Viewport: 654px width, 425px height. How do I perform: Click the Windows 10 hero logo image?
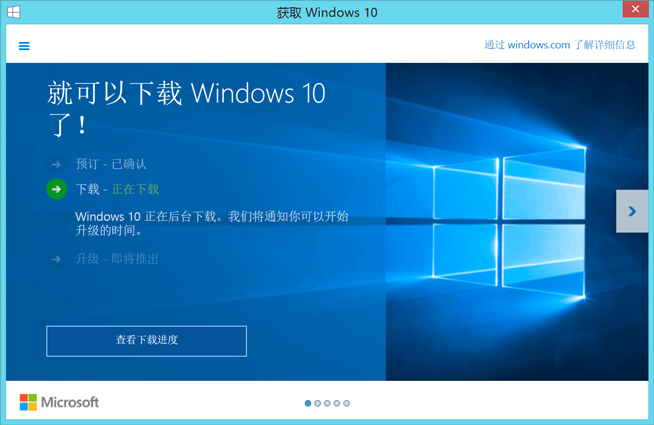(x=509, y=222)
